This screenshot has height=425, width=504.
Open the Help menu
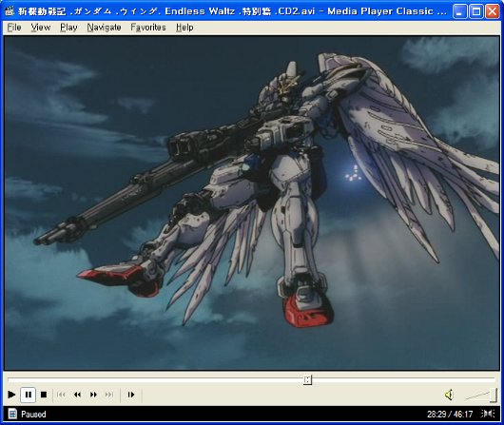184,28
